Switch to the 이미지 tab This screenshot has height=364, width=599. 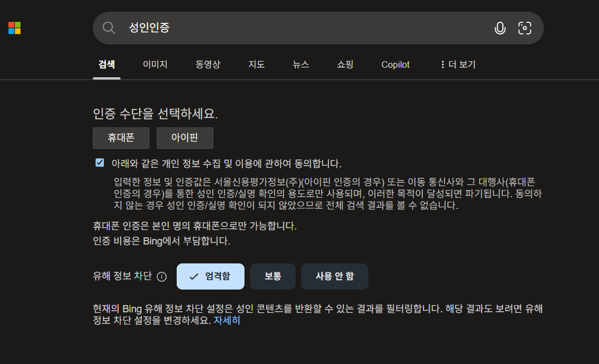155,64
